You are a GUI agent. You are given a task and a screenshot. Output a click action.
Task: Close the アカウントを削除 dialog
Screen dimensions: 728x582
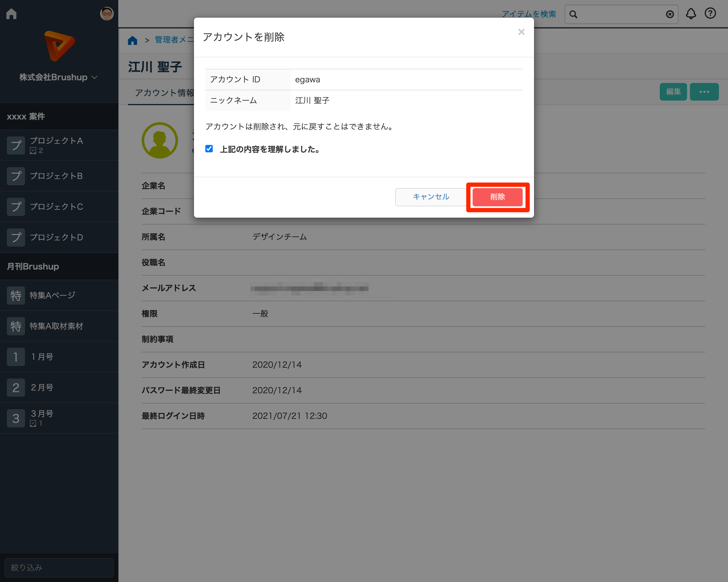[521, 32]
